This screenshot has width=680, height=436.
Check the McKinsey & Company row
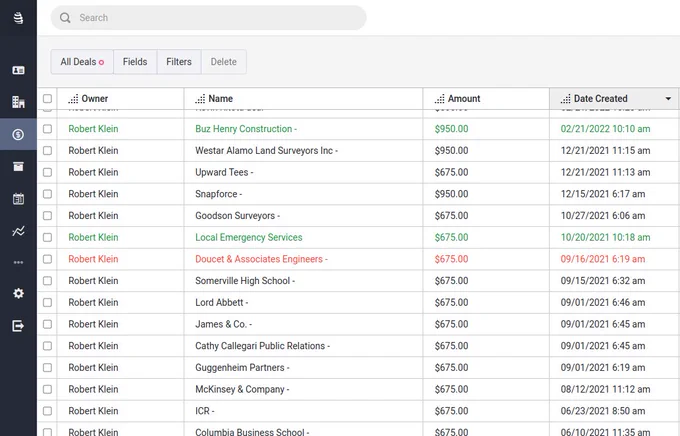point(47,389)
